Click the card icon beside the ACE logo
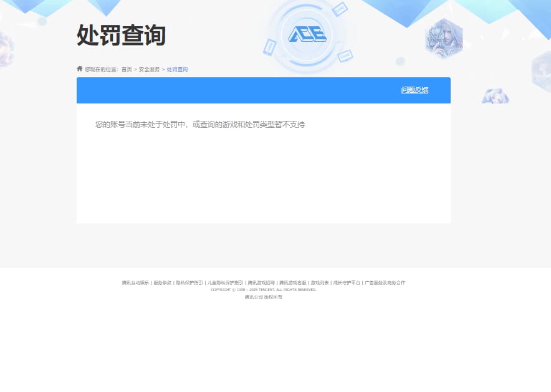This screenshot has width=551, height=392. [341, 9]
